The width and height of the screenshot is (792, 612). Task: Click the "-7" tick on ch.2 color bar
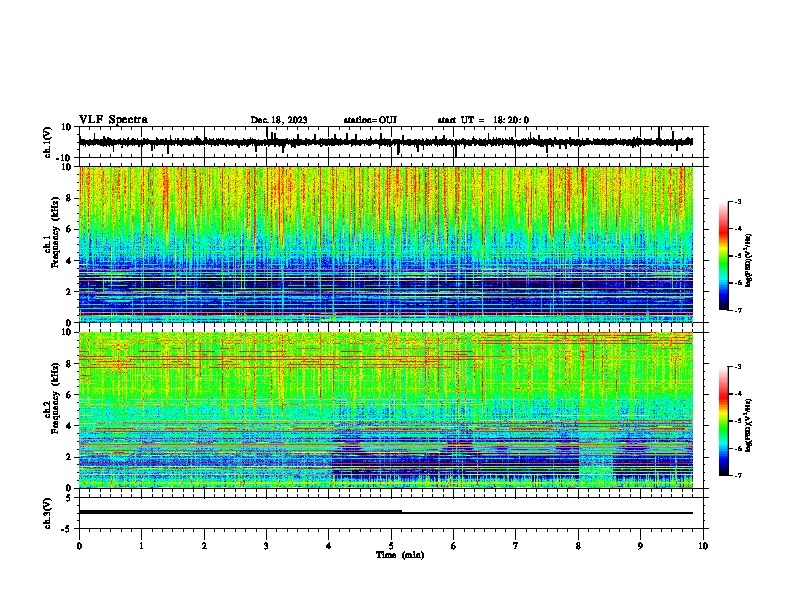(x=738, y=475)
